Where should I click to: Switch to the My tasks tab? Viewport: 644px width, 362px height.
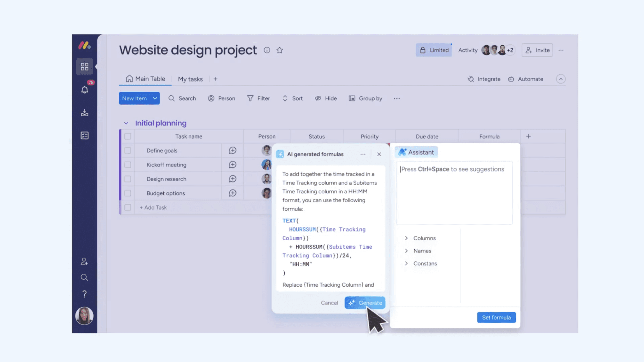click(190, 79)
